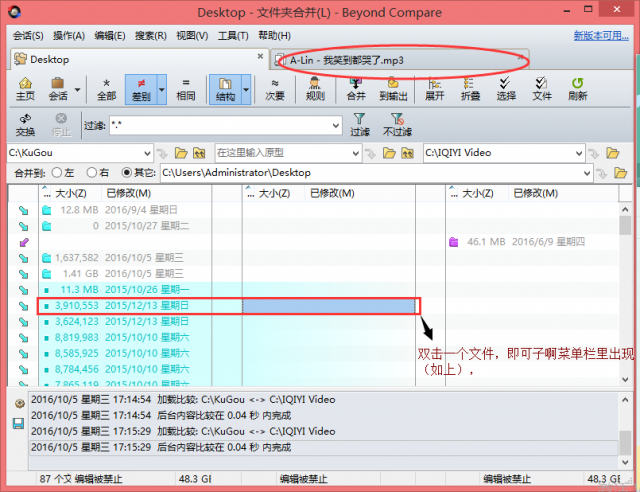Expand the C:\IQIYI Video path dropdown
640x492 pixels.
click(x=579, y=154)
